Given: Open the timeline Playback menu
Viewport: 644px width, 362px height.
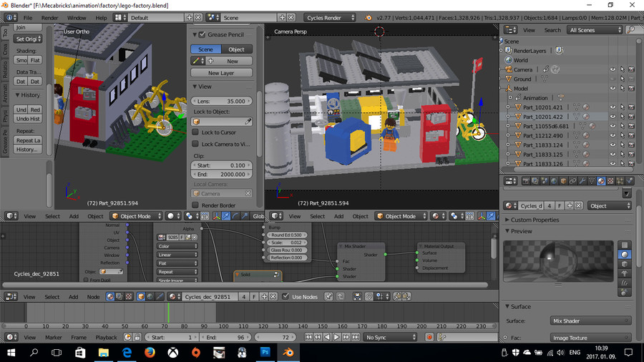Looking at the screenshot, I should pos(106,338).
